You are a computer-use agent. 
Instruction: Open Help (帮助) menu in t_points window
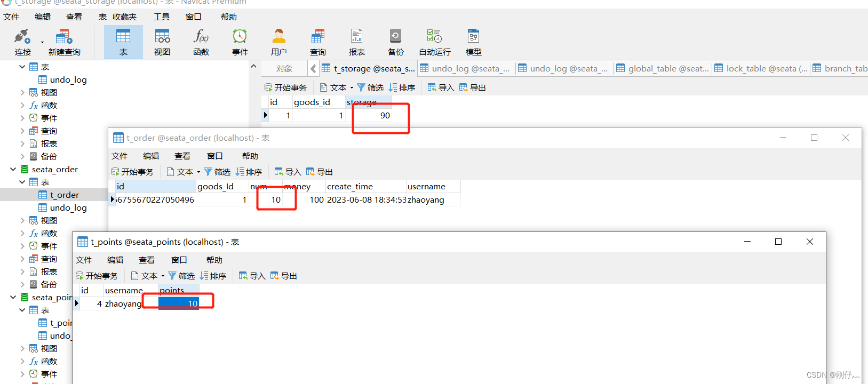coord(214,260)
